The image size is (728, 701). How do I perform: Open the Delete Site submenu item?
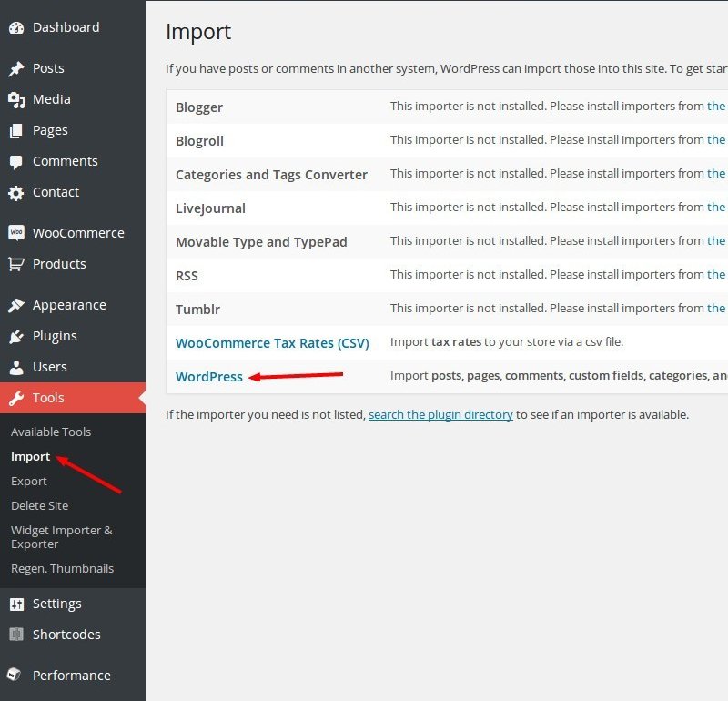click(39, 506)
